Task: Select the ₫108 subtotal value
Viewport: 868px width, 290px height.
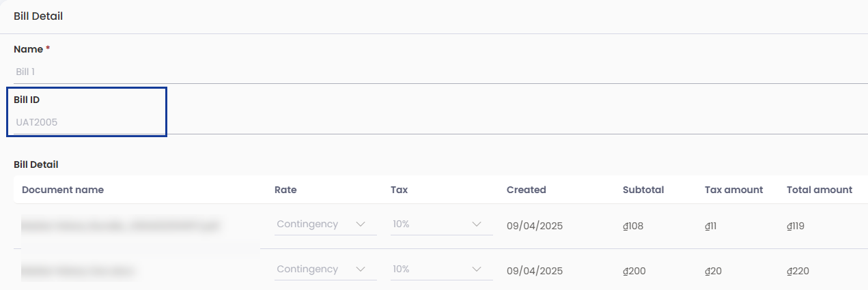Action: [633, 226]
